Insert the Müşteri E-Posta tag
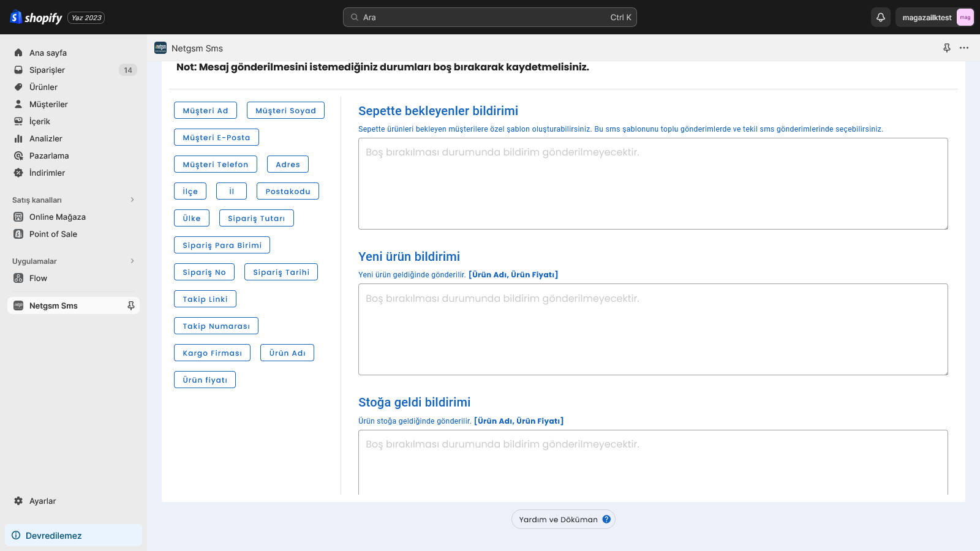This screenshot has width=980, height=551. (x=216, y=137)
